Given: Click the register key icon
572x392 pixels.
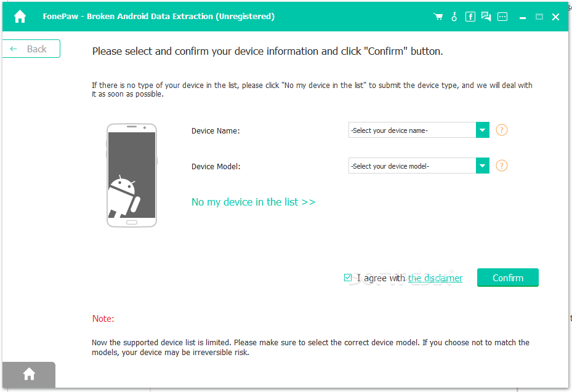Looking at the screenshot, I should (x=454, y=17).
